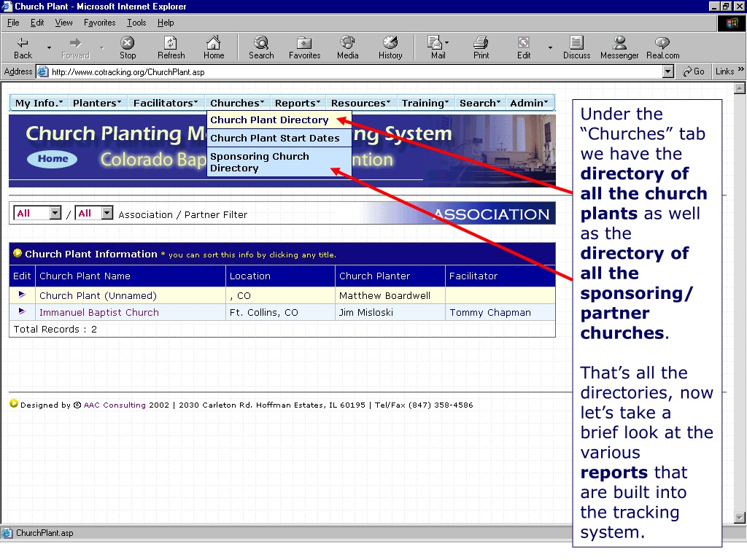Open the Admin navigation menu
This screenshot has width=747, height=560.
(x=529, y=103)
